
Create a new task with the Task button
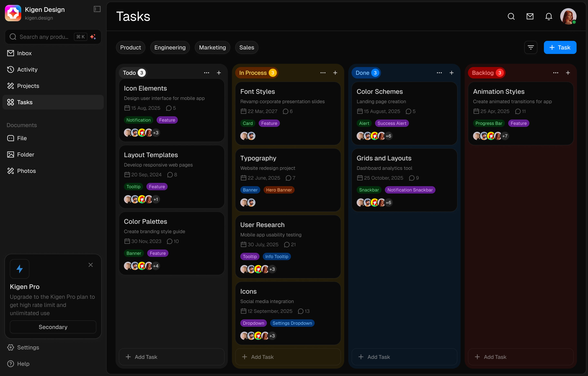click(560, 47)
